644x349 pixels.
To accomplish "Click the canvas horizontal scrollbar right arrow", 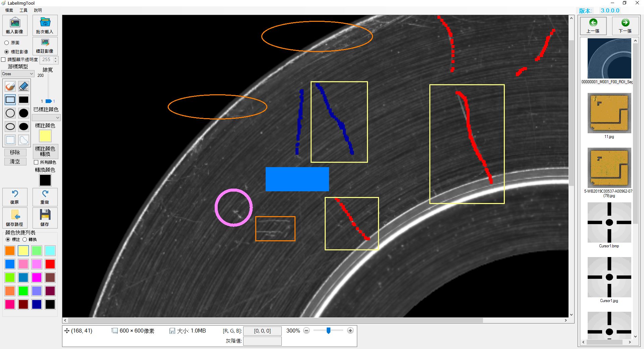I will (x=566, y=320).
